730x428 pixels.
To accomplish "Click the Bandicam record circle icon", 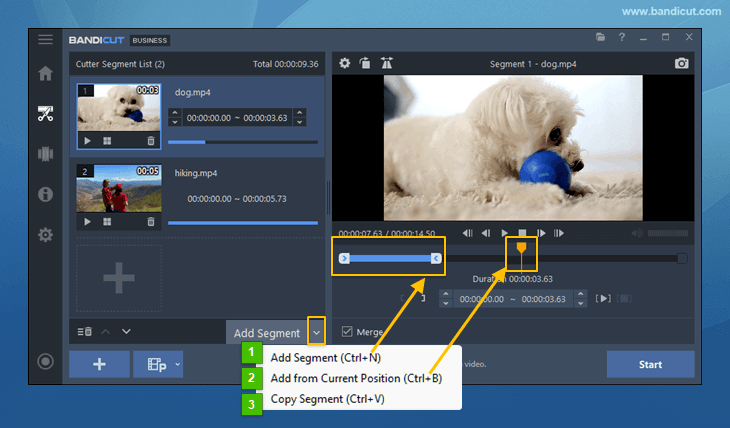I will pos(46,361).
